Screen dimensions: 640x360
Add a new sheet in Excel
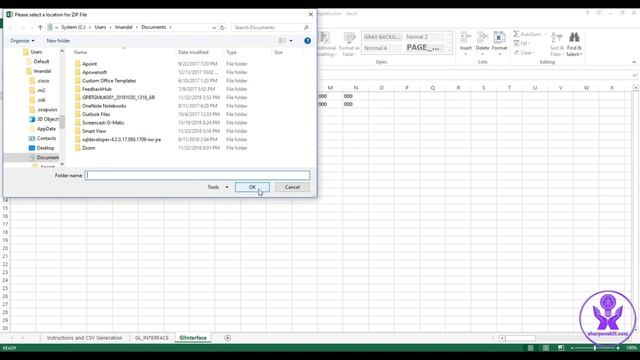pos(227,338)
